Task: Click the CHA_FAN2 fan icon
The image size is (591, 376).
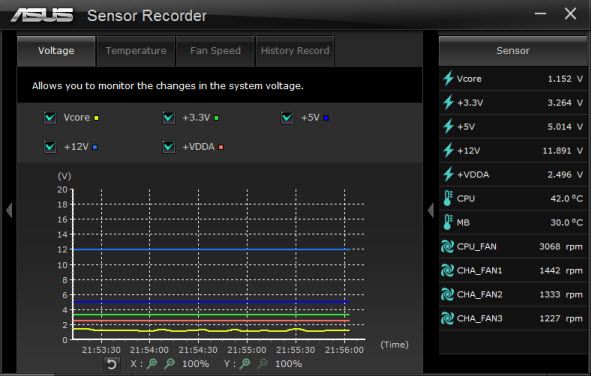Action: pos(447,294)
